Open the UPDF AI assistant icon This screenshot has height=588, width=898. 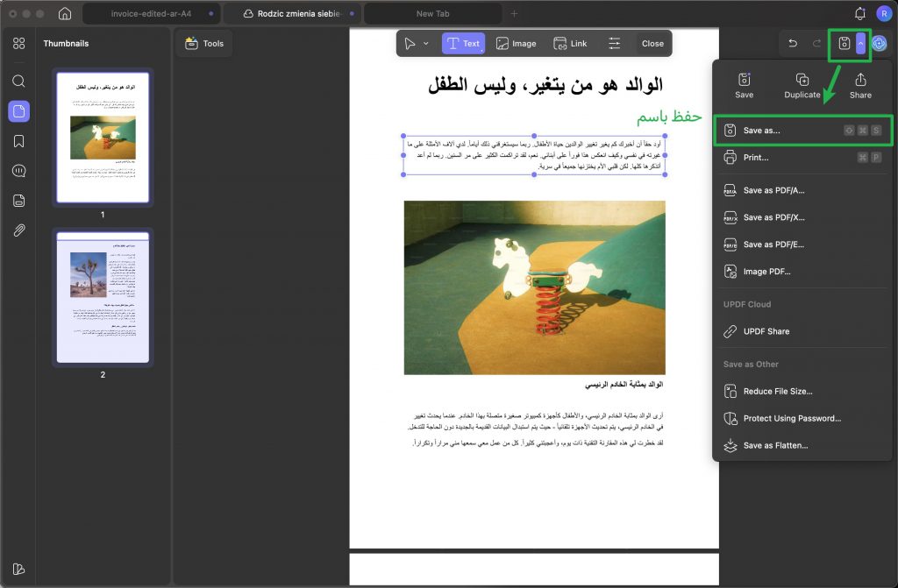pos(879,44)
